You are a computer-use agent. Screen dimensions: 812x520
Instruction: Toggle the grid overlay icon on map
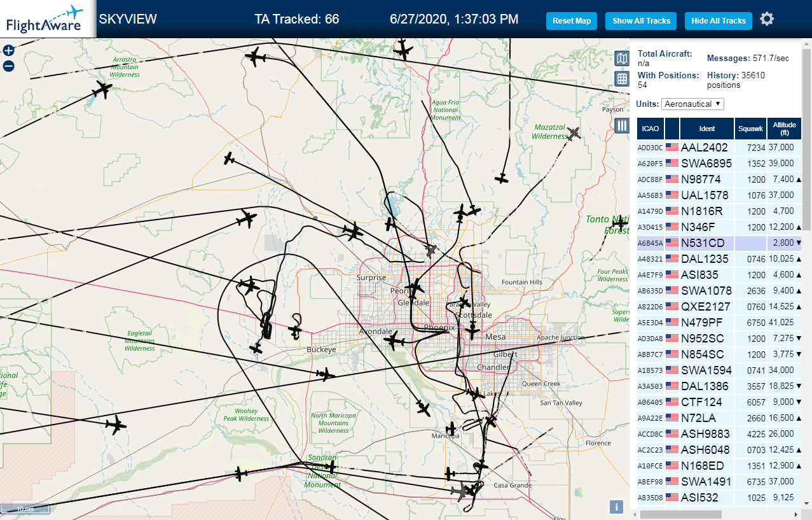pyautogui.click(x=622, y=79)
